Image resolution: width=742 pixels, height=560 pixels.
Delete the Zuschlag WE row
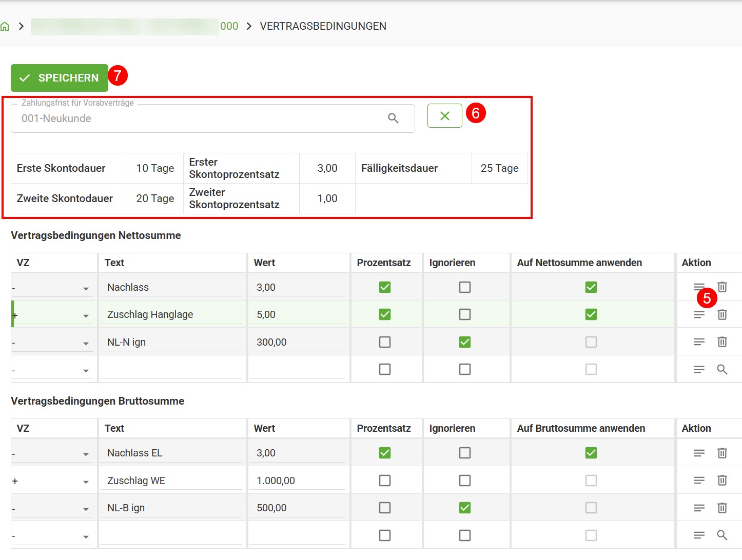pyautogui.click(x=722, y=480)
